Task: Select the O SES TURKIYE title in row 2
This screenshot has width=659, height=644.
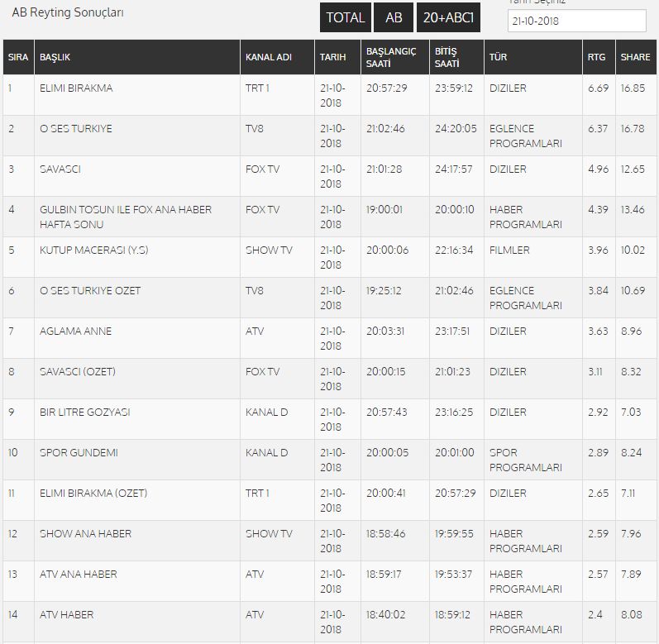Action: point(75,128)
